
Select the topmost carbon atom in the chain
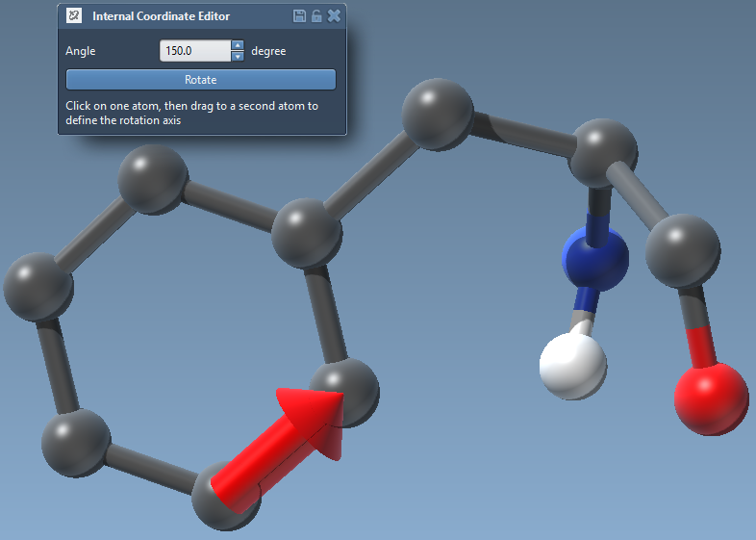(438, 116)
